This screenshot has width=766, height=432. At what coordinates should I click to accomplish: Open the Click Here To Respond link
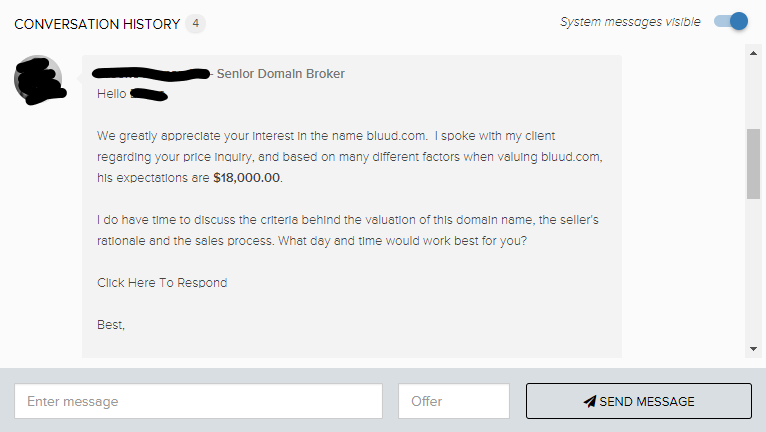162,282
